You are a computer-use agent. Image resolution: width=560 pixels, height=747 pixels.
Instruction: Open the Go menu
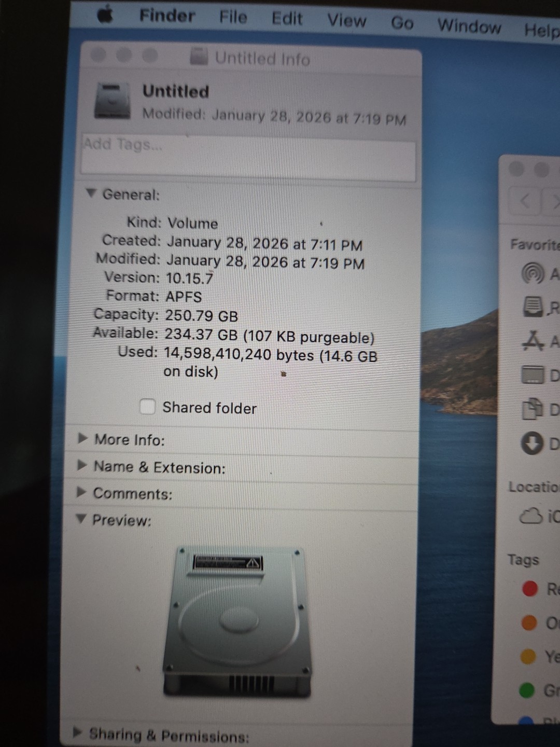(x=402, y=23)
